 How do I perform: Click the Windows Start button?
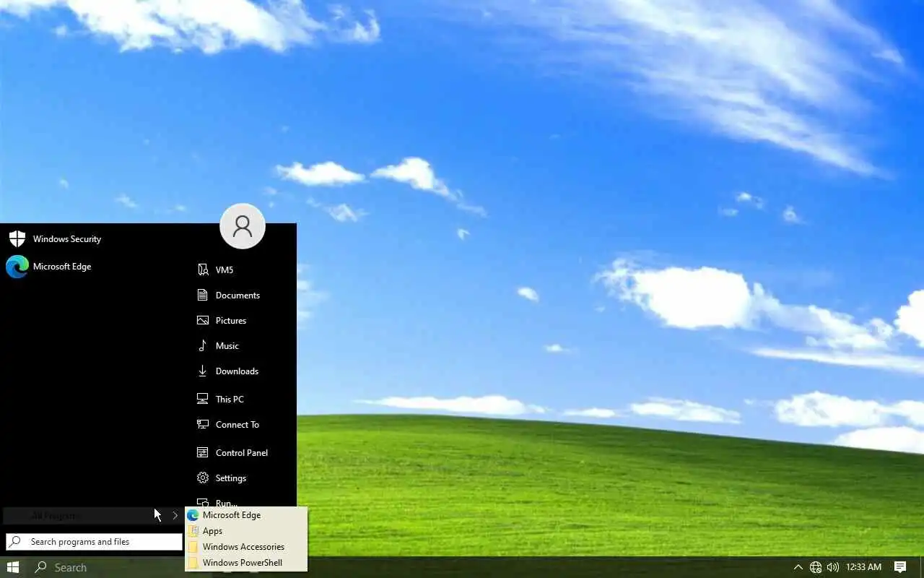pos(13,567)
